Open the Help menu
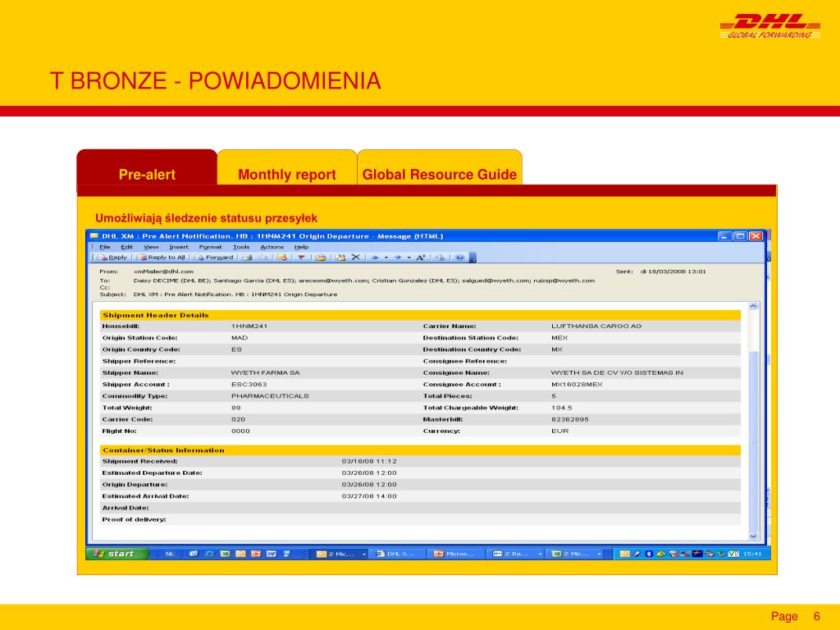Screen dimensions: 840x630 [301, 247]
